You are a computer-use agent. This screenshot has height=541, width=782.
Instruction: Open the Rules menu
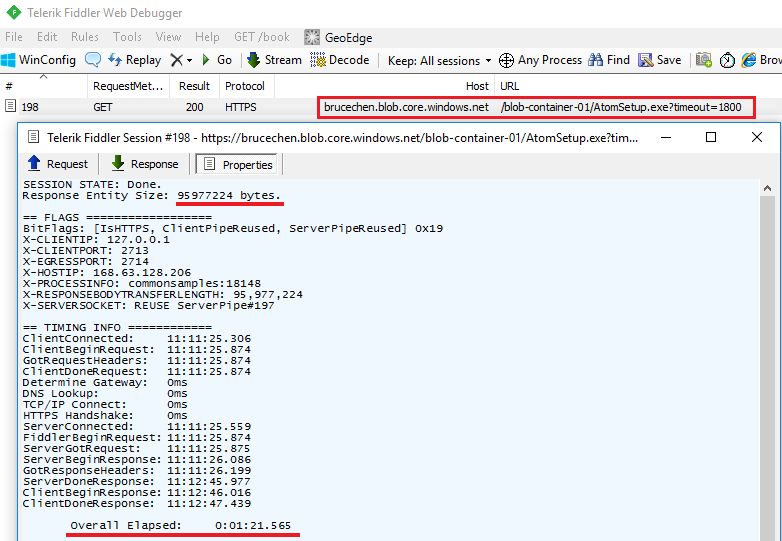[x=84, y=37]
